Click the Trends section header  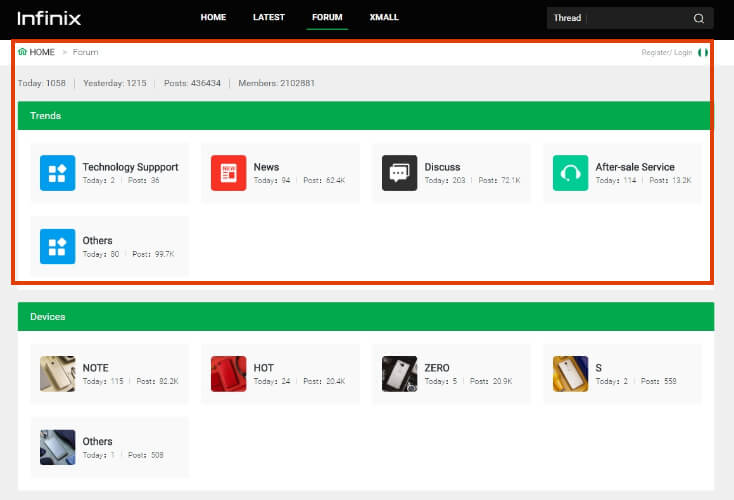[x=366, y=116]
